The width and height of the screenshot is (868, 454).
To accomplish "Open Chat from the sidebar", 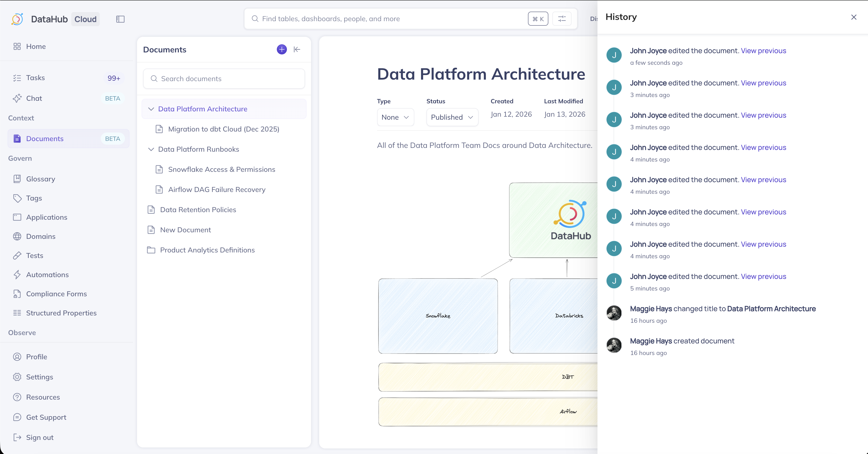I will tap(34, 99).
